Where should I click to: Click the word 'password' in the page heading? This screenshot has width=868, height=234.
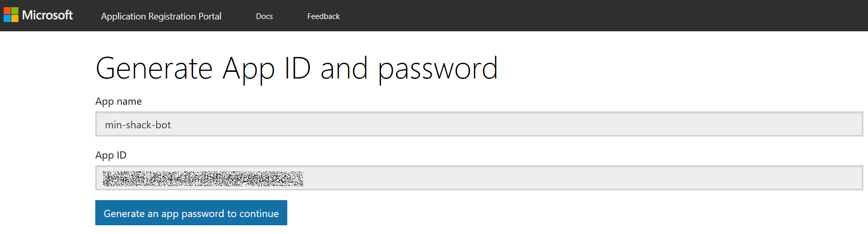[437, 69]
